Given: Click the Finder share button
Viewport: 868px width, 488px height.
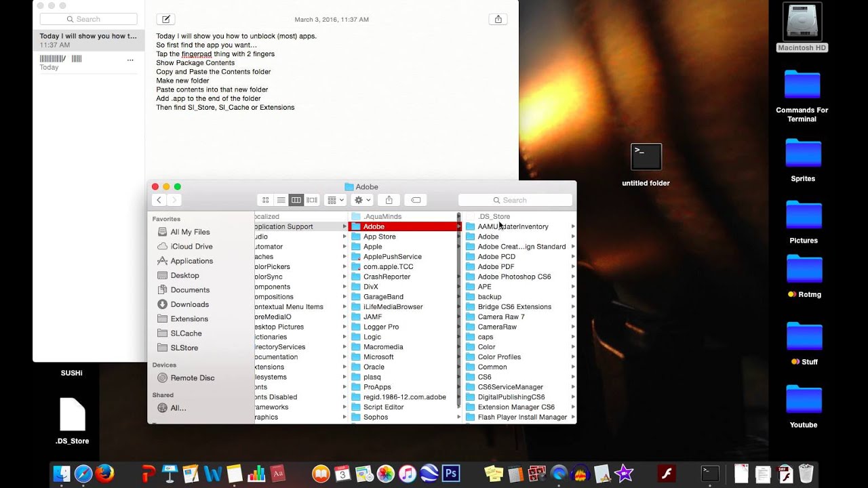Looking at the screenshot, I should click(389, 200).
